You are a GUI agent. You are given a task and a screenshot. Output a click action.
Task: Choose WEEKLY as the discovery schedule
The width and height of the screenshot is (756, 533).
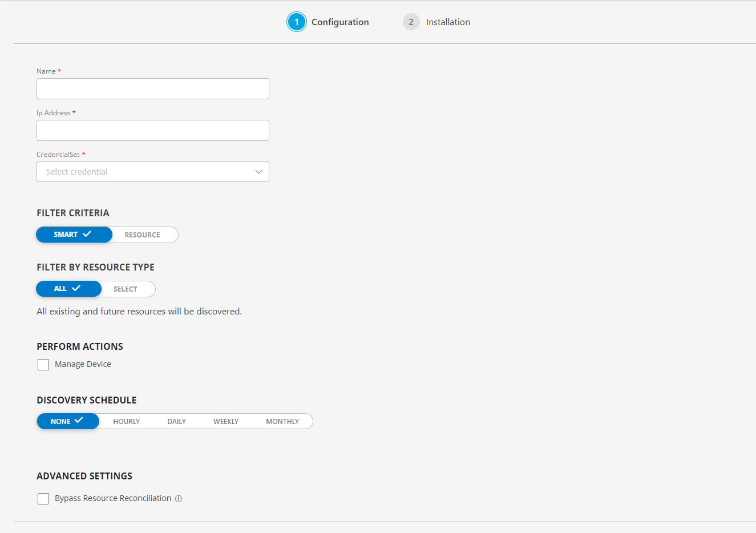click(x=226, y=421)
